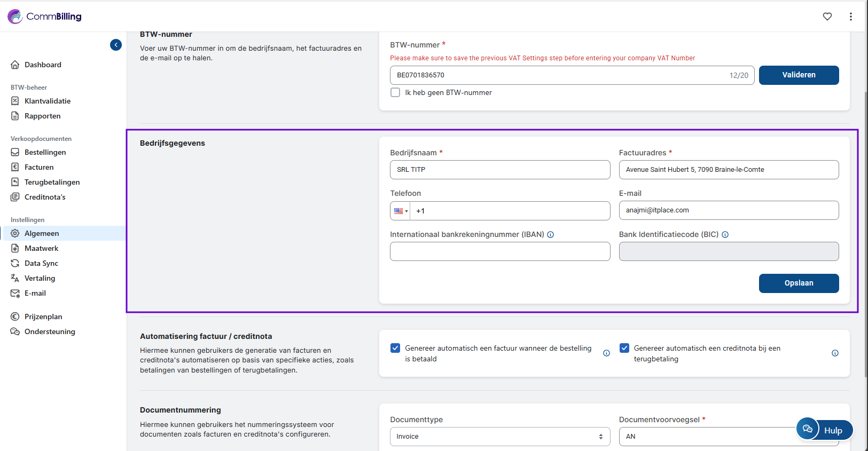Screen dimensions: 868x451
Task: Save company details with Opslaan
Action: click(x=799, y=283)
